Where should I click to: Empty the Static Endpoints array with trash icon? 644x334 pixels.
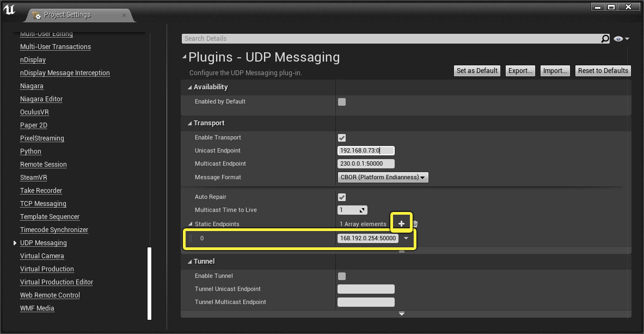pos(415,224)
